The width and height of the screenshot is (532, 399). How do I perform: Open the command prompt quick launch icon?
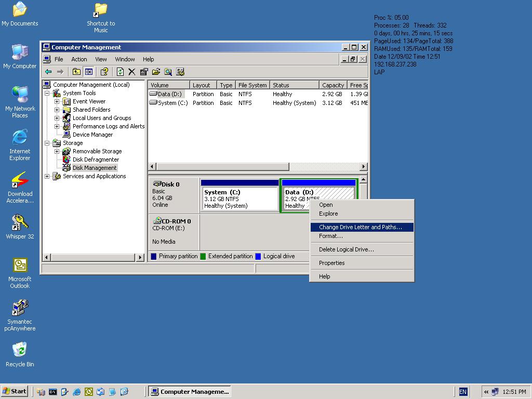52,392
